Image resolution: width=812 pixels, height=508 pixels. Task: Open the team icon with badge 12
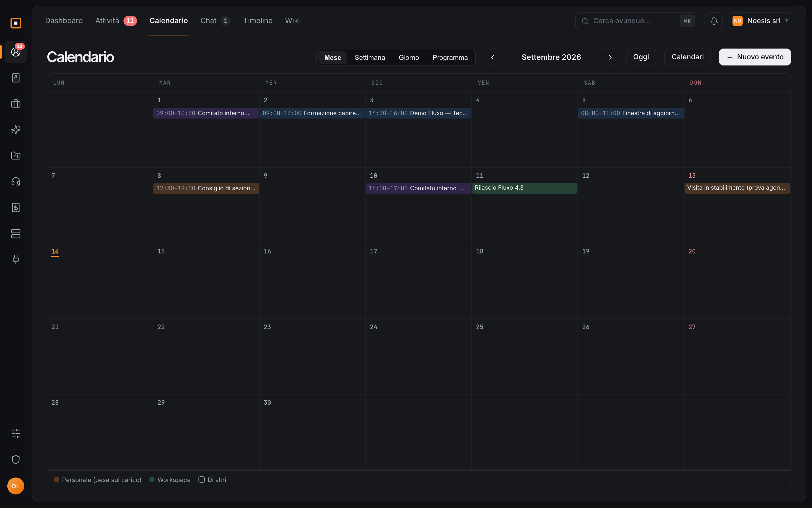(16, 52)
